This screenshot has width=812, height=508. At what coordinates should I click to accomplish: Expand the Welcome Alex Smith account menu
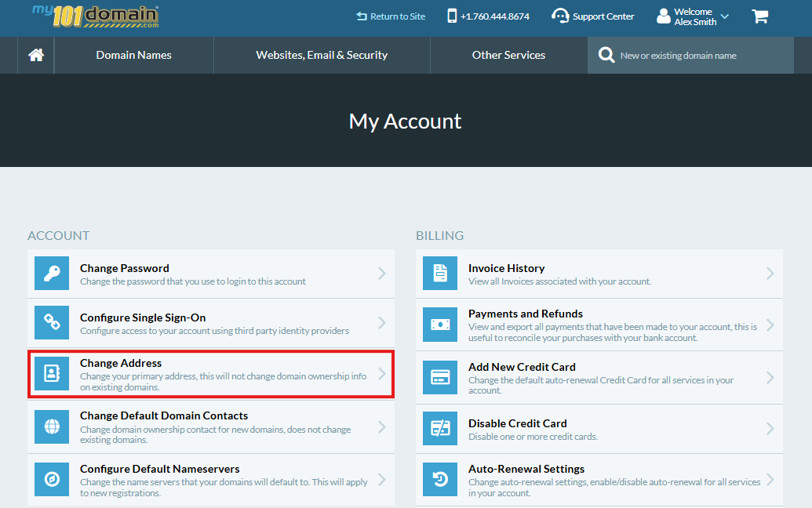pyautogui.click(x=694, y=15)
